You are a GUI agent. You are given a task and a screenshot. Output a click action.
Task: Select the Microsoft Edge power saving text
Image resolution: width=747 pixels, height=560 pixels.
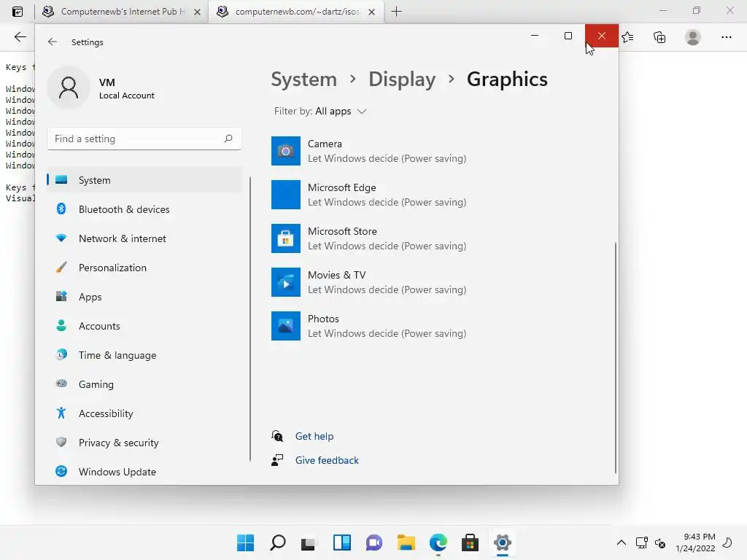(387, 202)
